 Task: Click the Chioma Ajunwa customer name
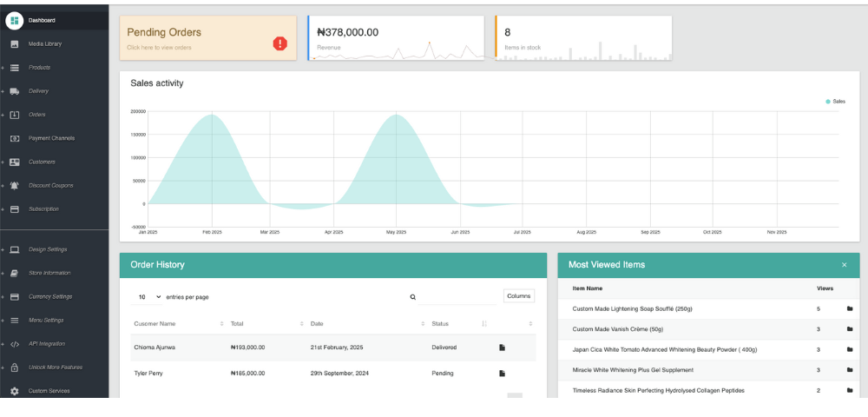point(153,347)
